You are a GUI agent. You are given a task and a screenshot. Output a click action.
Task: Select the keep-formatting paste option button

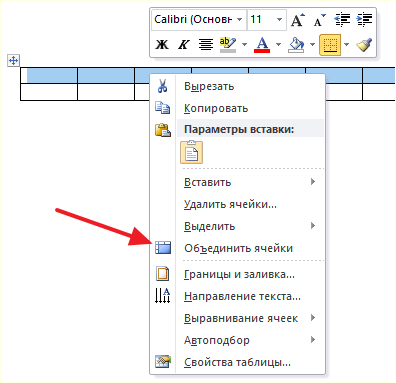[191, 152]
